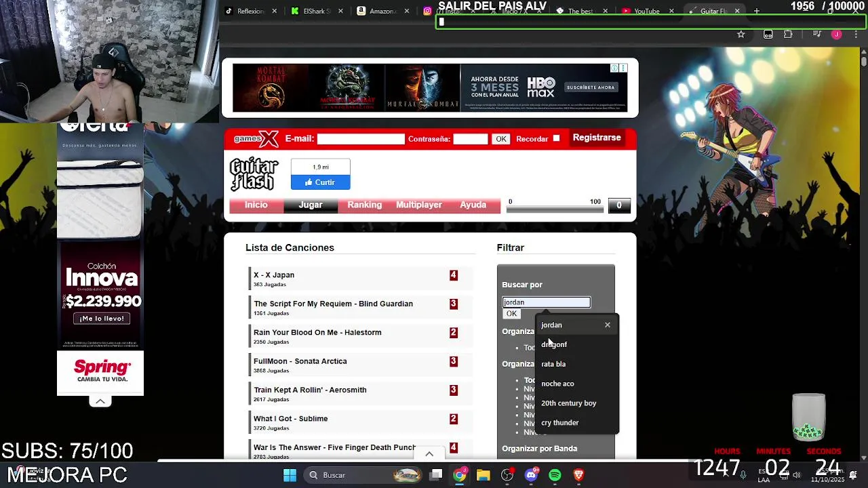This screenshot has width=868, height=488.
Task: Open the Windows Start menu
Action: pos(290,475)
